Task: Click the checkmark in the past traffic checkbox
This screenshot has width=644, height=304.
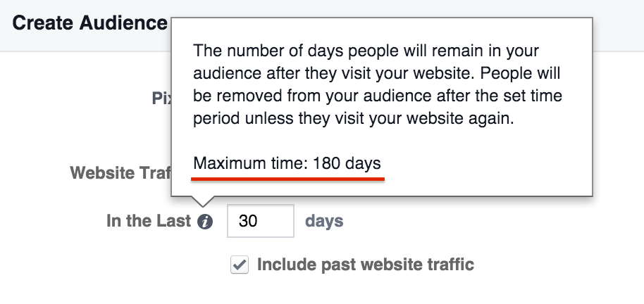Action: pyautogui.click(x=240, y=264)
